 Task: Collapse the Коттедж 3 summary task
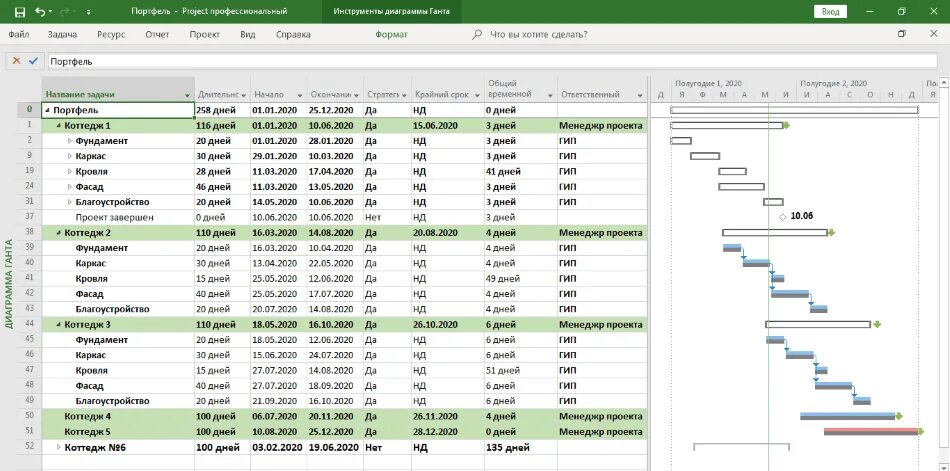tap(59, 324)
